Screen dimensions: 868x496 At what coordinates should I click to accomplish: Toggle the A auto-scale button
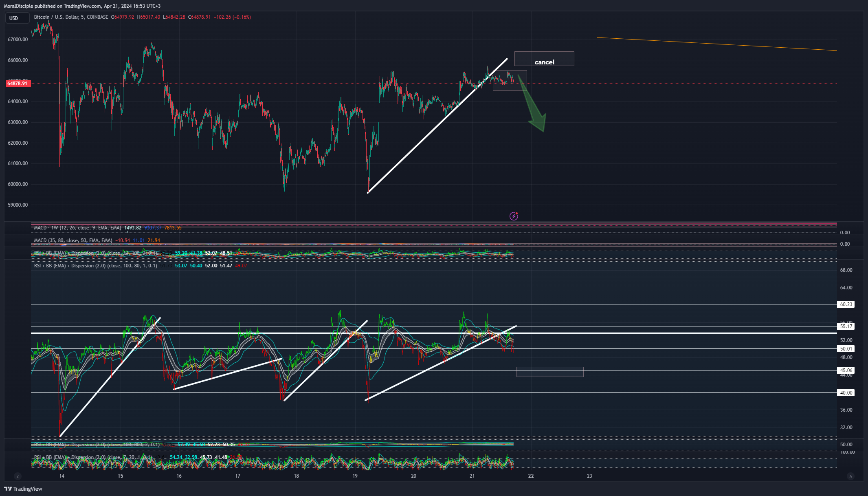point(850,476)
